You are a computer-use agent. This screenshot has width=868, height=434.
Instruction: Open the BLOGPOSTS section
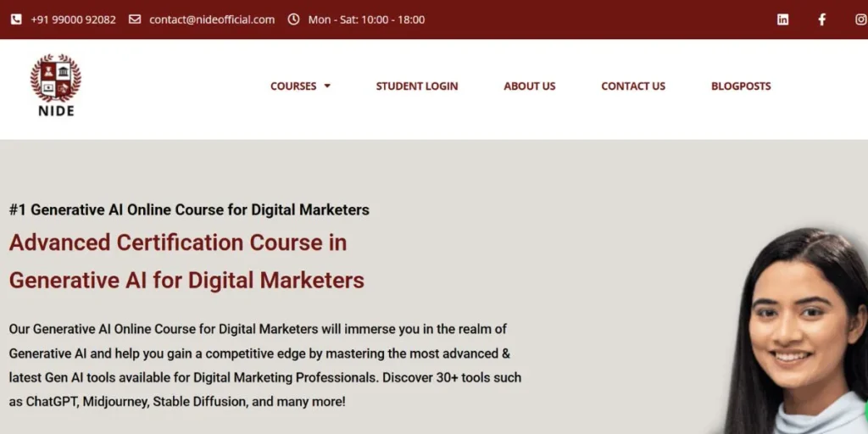pyautogui.click(x=741, y=86)
